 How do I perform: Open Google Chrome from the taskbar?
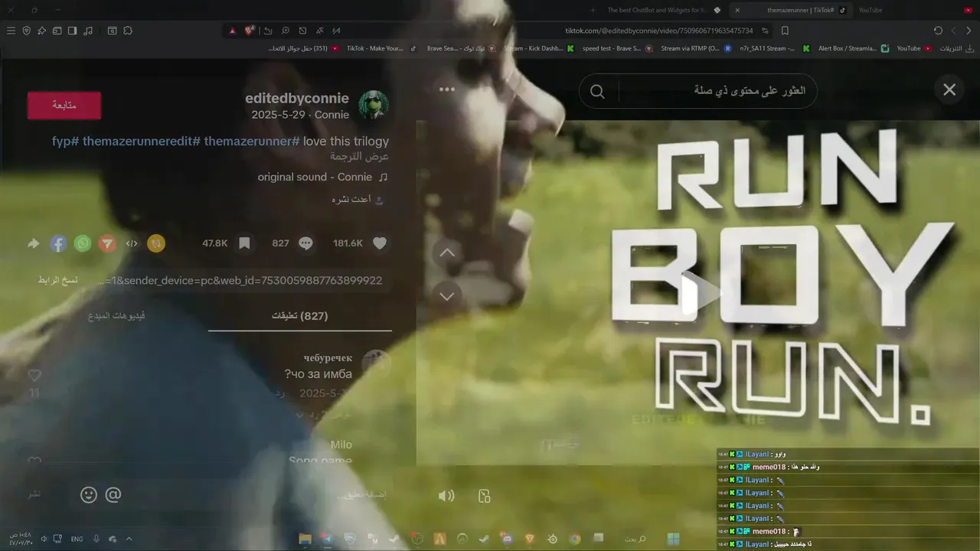click(x=574, y=539)
